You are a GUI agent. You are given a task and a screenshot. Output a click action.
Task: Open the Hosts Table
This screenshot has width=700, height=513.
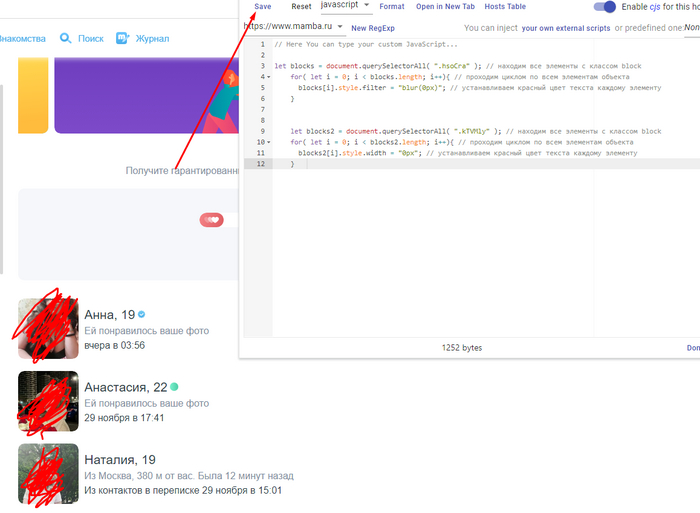(x=505, y=6)
